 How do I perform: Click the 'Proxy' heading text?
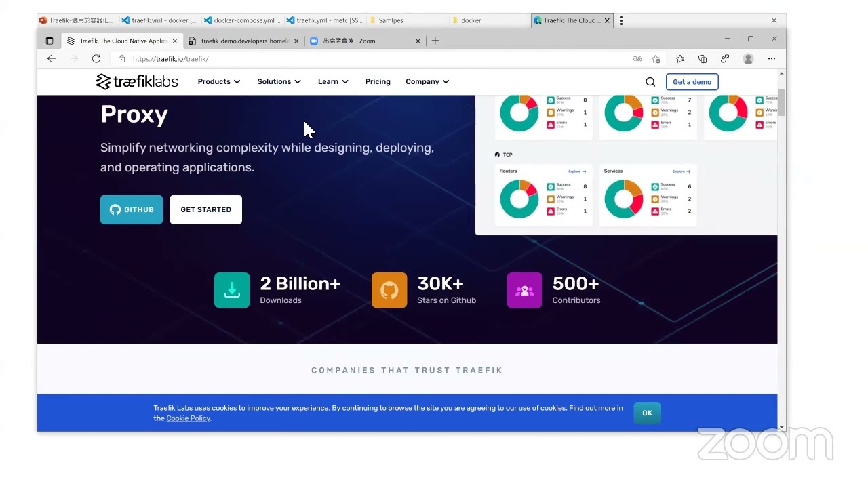point(134,115)
